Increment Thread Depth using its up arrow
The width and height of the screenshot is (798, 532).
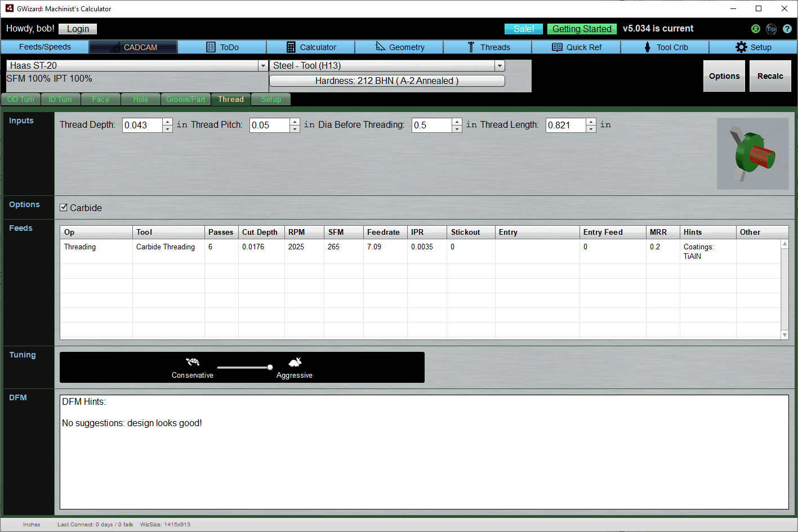[x=167, y=122]
